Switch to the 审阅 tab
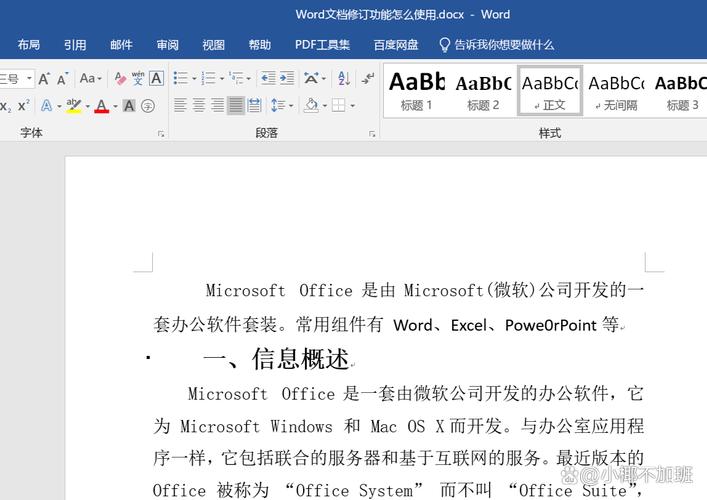707x500 pixels. pos(168,45)
